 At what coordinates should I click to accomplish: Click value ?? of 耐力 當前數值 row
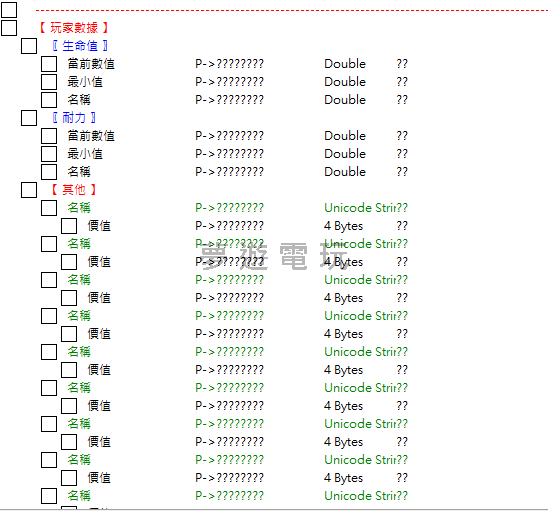[x=402, y=136]
